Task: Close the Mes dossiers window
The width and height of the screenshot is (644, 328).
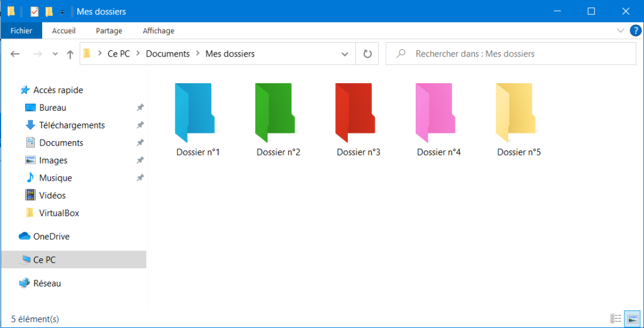Action: pyautogui.click(x=626, y=11)
